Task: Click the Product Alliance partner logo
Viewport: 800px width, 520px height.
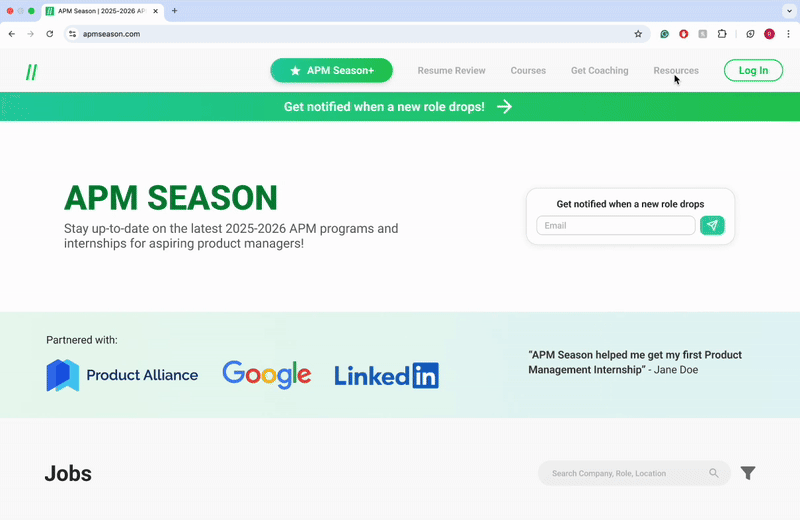Action: point(122,375)
